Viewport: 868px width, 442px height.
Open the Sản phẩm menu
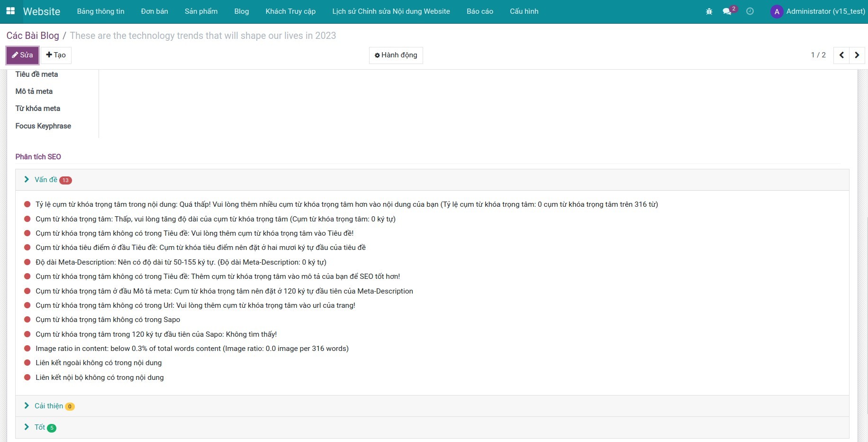201,11
